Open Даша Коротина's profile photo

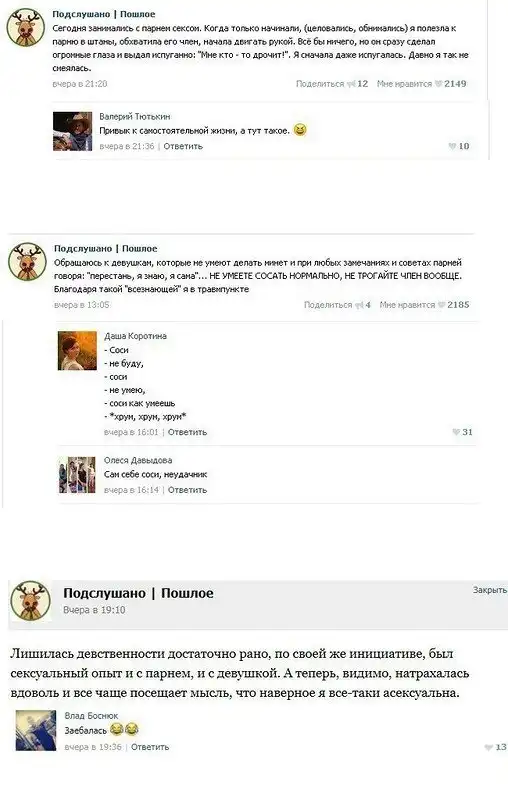[77, 351]
